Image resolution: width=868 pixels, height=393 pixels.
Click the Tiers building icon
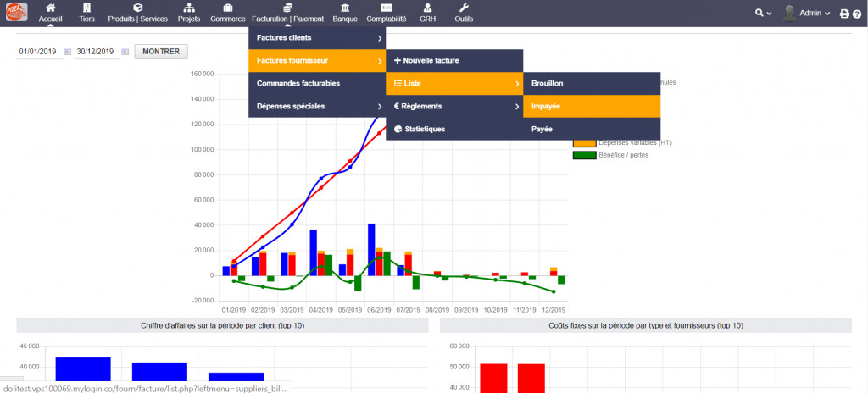click(86, 8)
